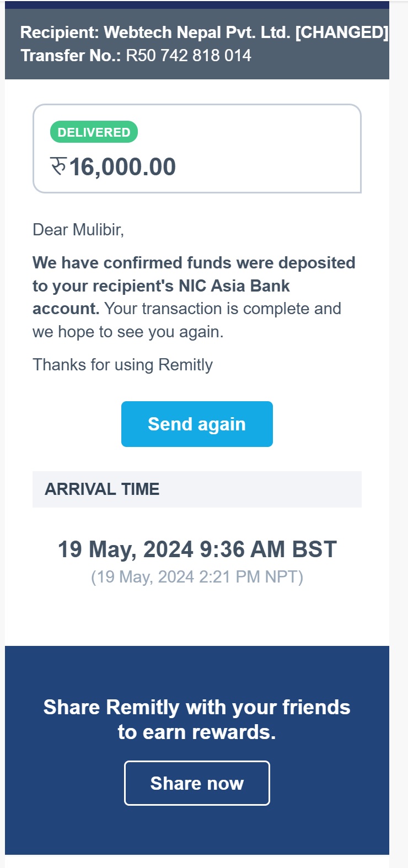Click the [CHANGED] tag in the header
The image size is (408, 868).
pos(342,33)
